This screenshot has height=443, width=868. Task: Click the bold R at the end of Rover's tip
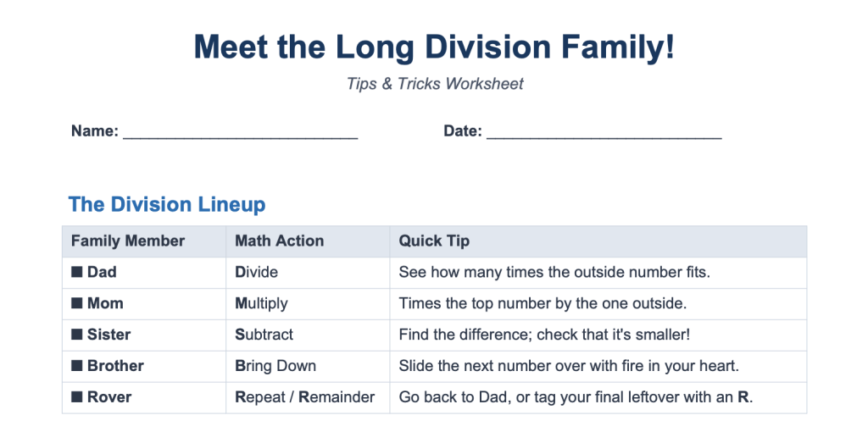pyautogui.click(x=743, y=397)
